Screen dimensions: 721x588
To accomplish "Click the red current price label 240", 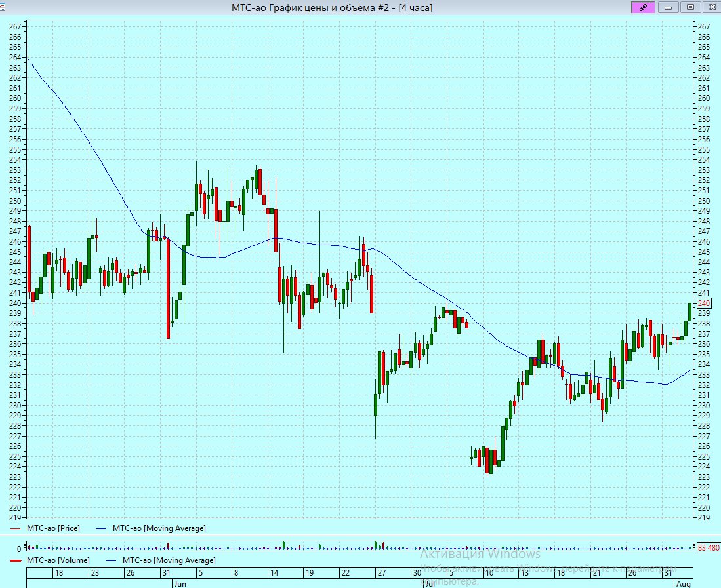I will point(704,304).
